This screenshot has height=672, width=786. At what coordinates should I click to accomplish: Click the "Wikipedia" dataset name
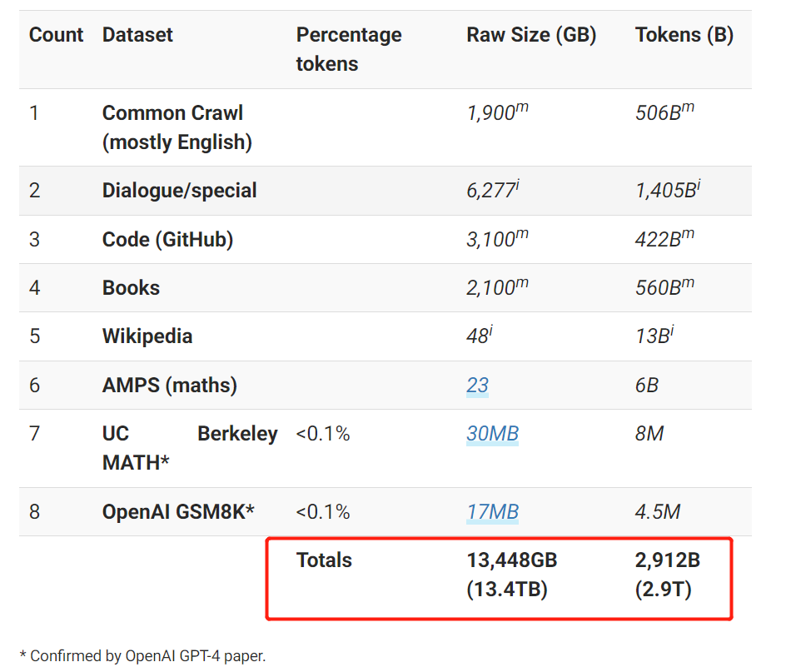[x=147, y=336]
